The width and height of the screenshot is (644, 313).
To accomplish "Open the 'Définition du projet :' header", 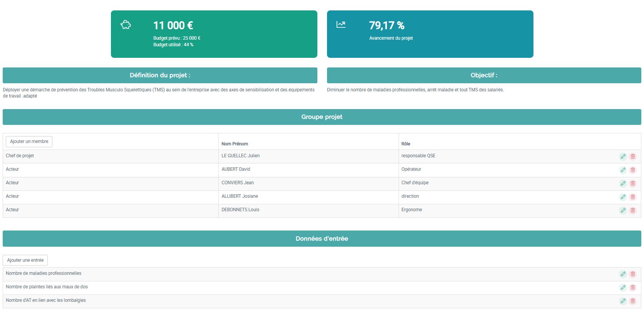I will tap(160, 75).
